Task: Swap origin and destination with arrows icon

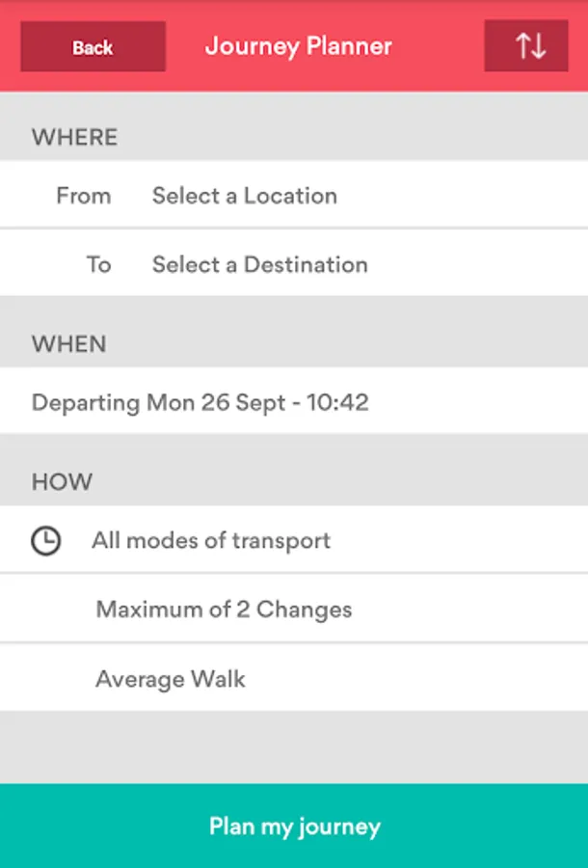Action: 526,46
